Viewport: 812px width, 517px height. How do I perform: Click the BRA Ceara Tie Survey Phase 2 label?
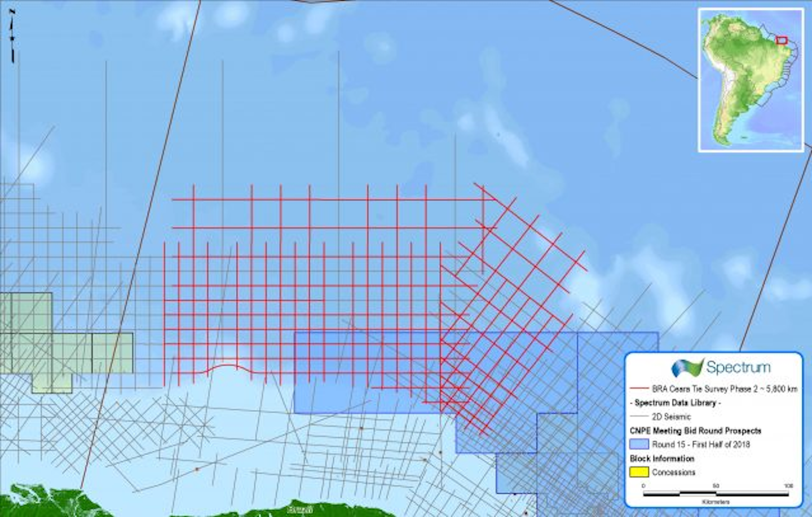726,388
